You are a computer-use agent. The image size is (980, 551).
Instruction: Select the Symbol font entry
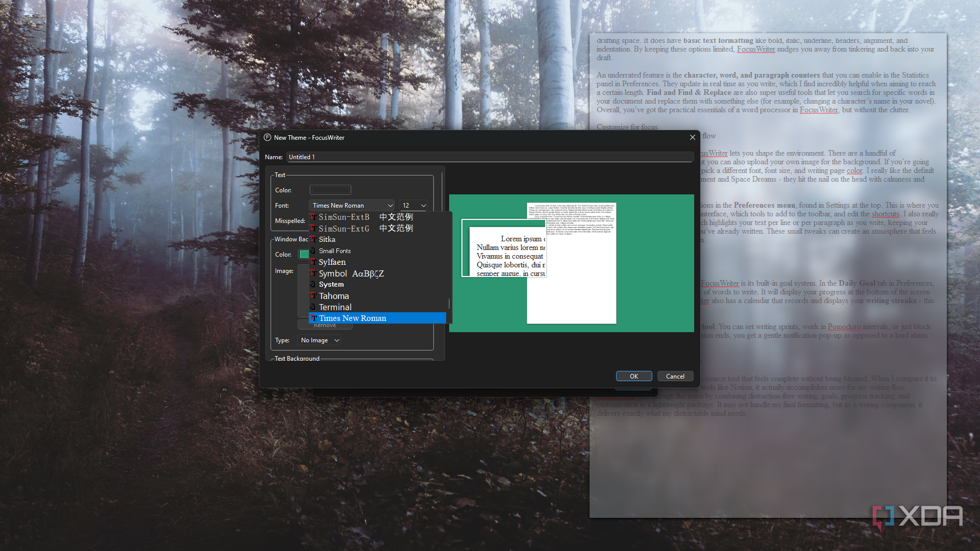(333, 273)
